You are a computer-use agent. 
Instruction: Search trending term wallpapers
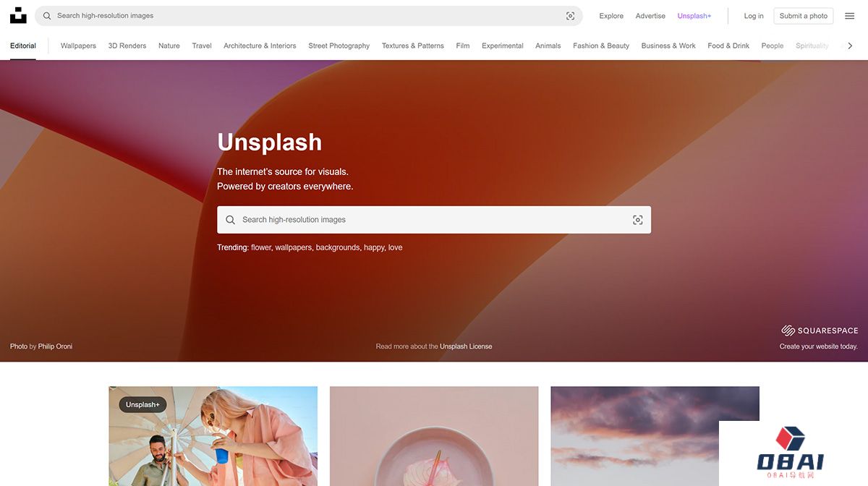(x=294, y=247)
